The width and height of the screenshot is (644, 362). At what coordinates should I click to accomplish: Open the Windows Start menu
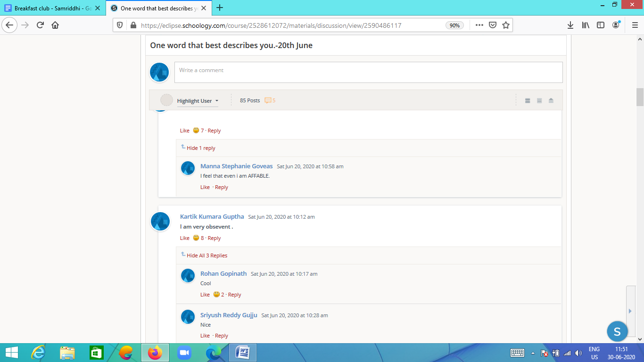(x=11, y=353)
